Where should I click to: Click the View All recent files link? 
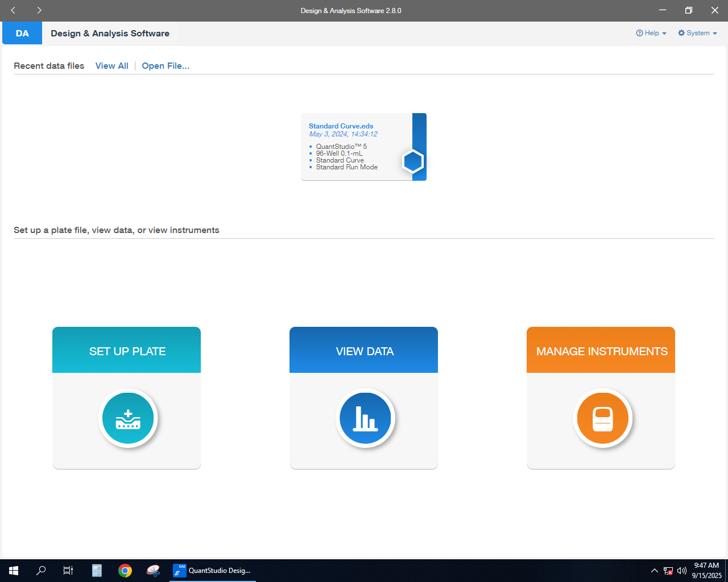(x=111, y=66)
